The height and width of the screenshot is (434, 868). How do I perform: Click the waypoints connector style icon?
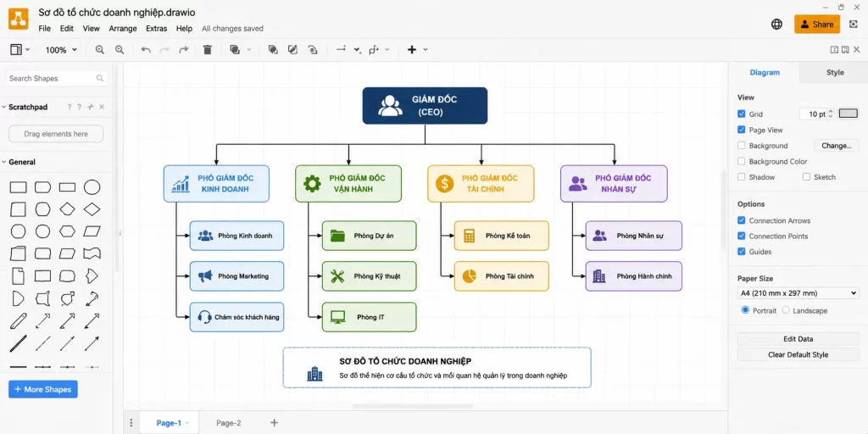[374, 50]
